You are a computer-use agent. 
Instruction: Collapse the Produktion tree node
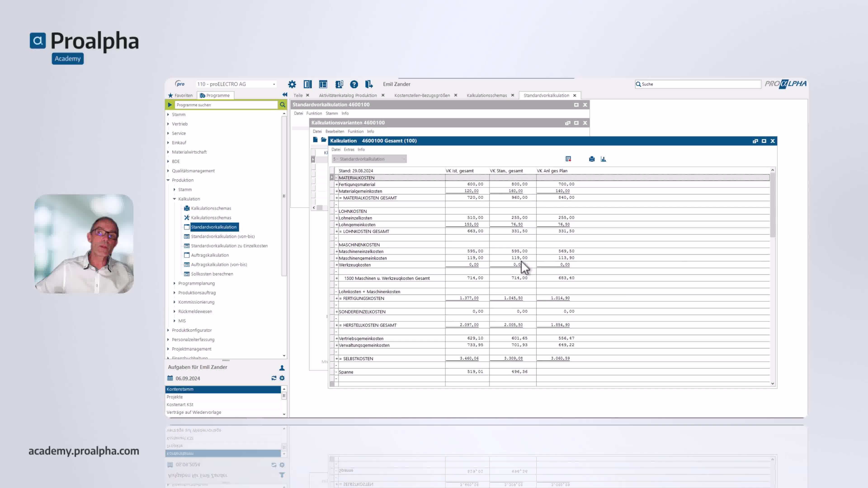(168, 180)
